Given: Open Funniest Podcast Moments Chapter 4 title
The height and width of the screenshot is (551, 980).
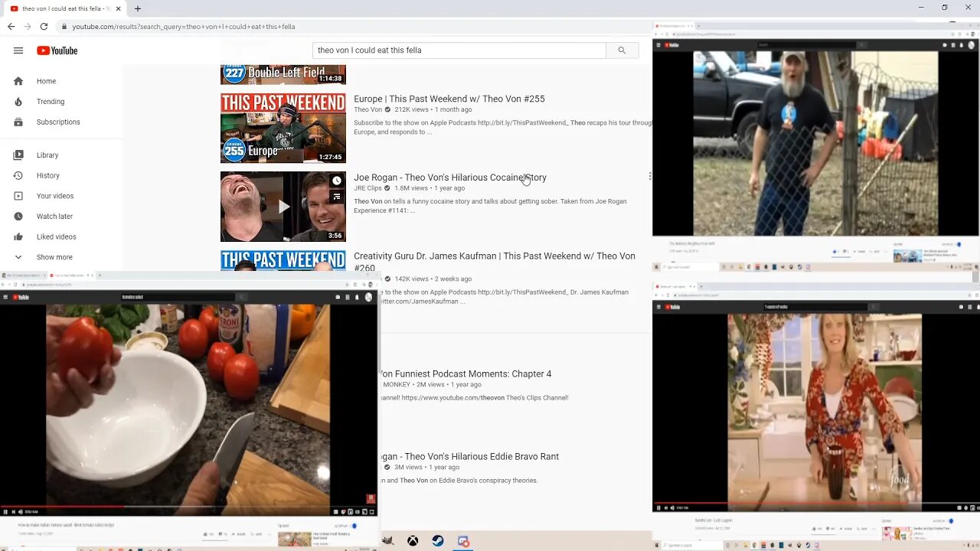Looking at the screenshot, I should pyautogui.click(x=465, y=374).
